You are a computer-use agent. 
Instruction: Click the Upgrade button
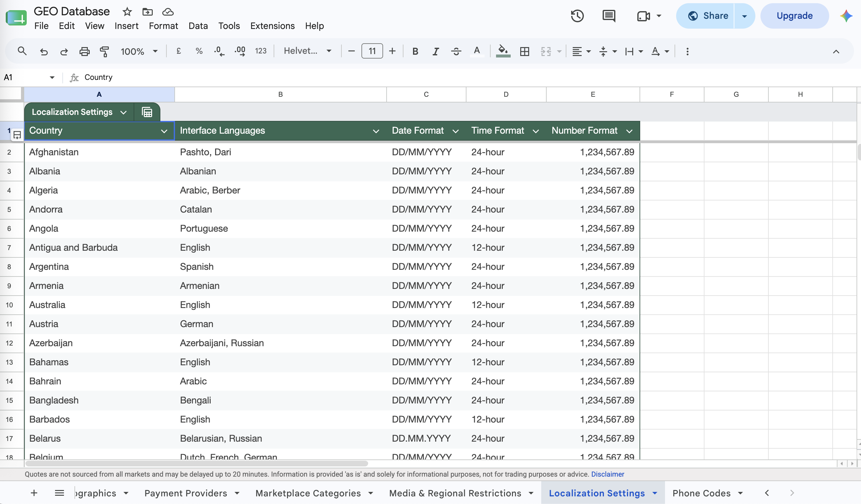point(794,16)
